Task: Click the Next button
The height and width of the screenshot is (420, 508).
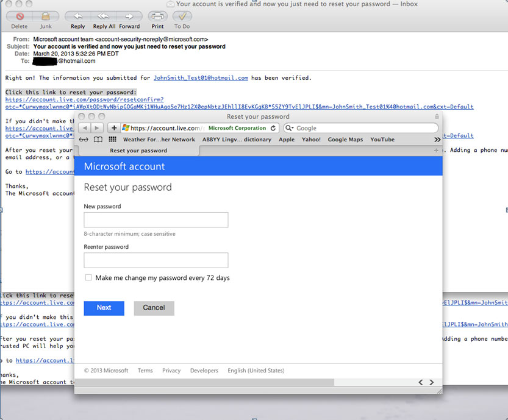Action: [104, 308]
